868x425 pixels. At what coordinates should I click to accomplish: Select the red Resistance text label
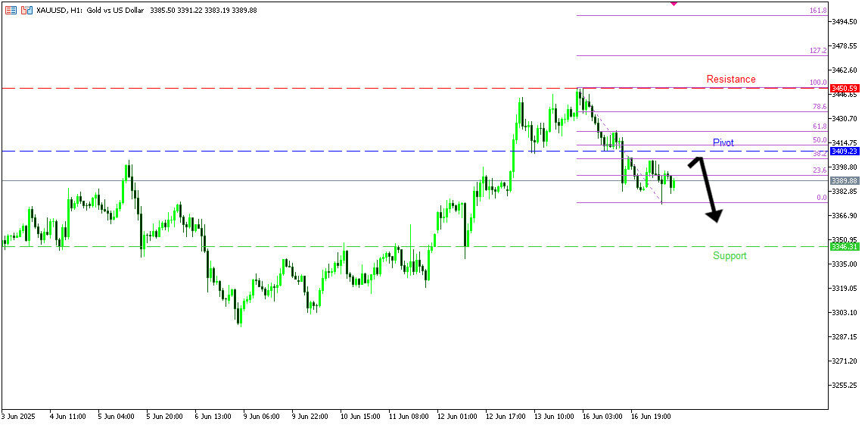pyautogui.click(x=730, y=79)
